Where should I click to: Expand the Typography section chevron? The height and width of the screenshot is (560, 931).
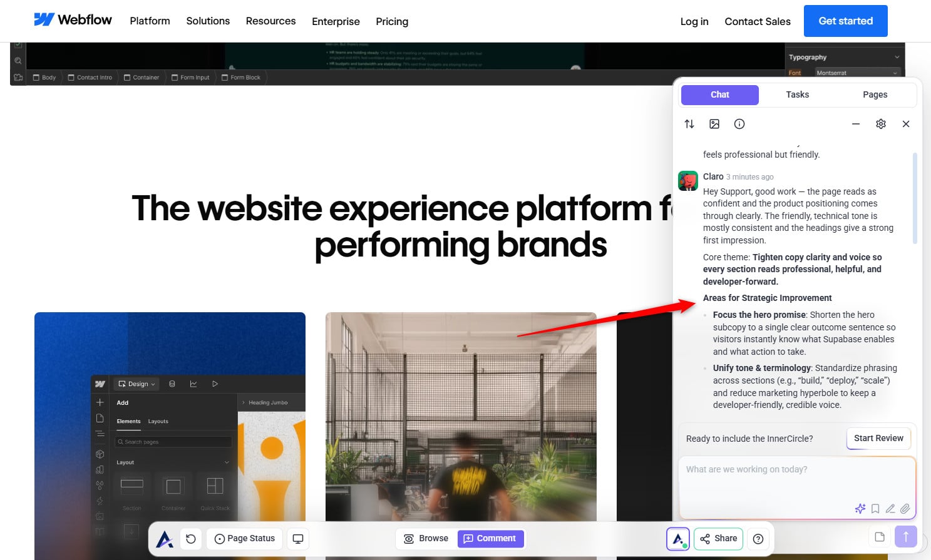(x=897, y=57)
